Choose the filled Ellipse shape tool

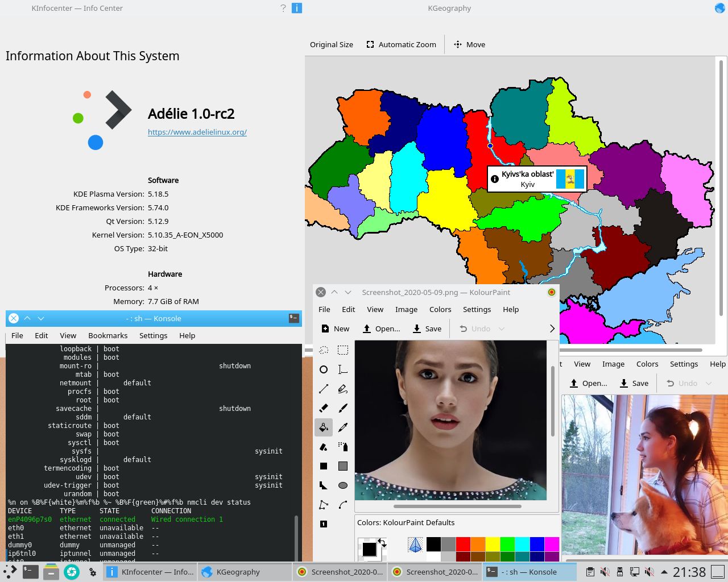(343, 485)
